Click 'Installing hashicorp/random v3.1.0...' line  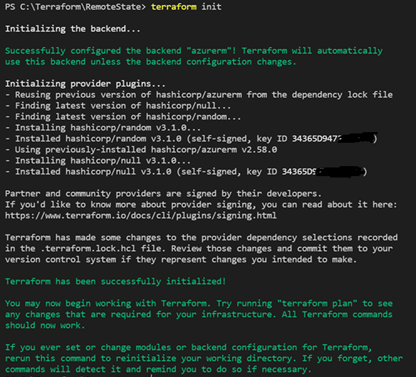103,128
